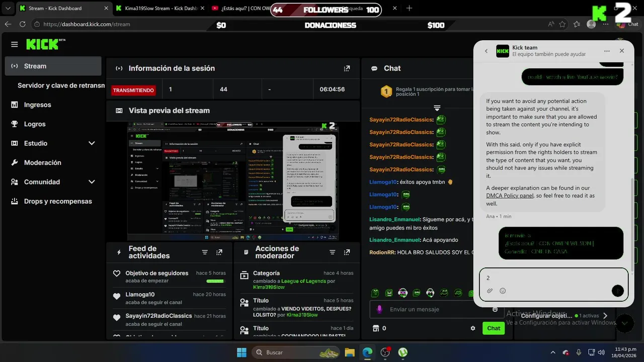Click the lightning icon of Feed de actividades

119,252
